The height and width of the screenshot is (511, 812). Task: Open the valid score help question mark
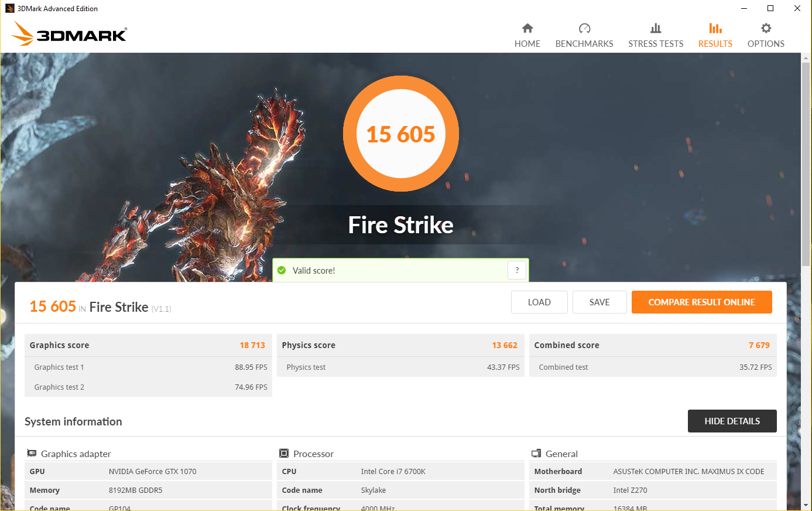[x=517, y=270]
